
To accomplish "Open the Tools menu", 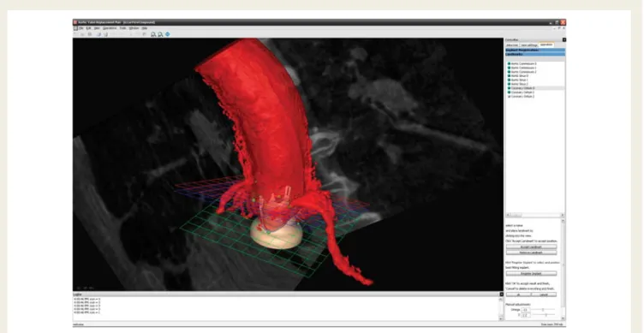I will [122, 28].
